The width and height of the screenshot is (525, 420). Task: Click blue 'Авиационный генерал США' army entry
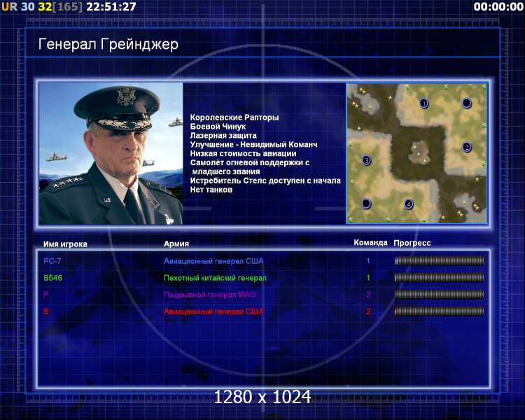[213, 261]
